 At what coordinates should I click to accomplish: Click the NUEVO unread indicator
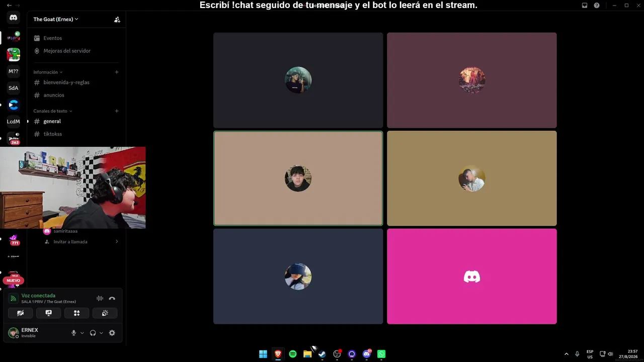[14, 281]
